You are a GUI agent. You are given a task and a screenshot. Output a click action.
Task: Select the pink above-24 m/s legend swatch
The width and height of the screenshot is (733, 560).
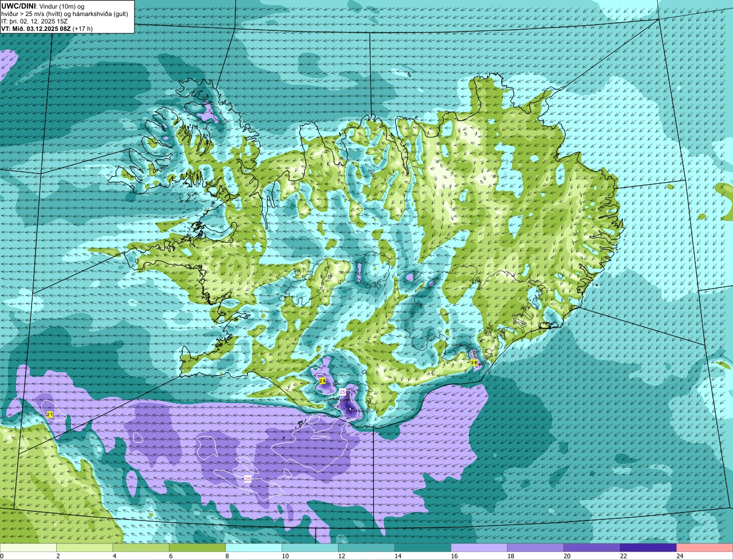point(705,548)
